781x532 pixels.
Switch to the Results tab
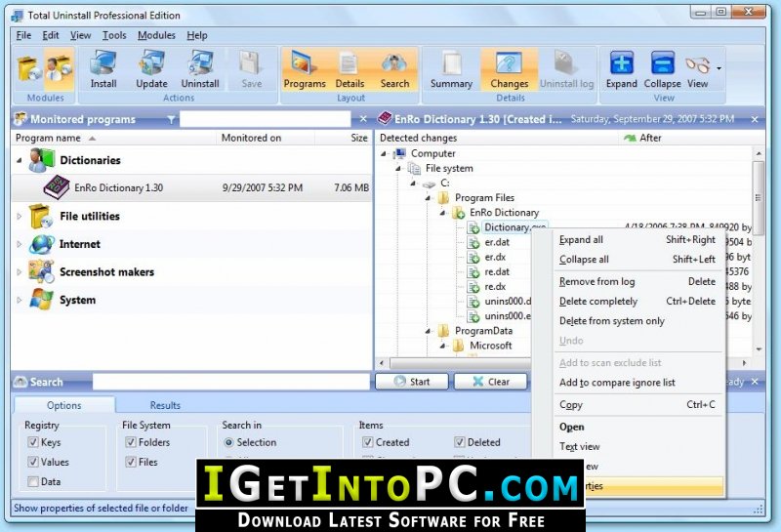coord(165,405)
